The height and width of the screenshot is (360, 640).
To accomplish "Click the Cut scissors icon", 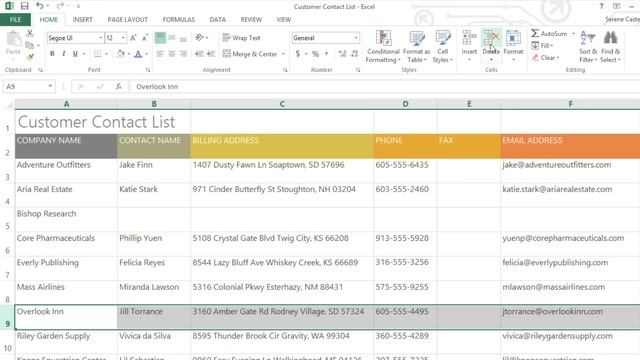I will tap(30, 33).
